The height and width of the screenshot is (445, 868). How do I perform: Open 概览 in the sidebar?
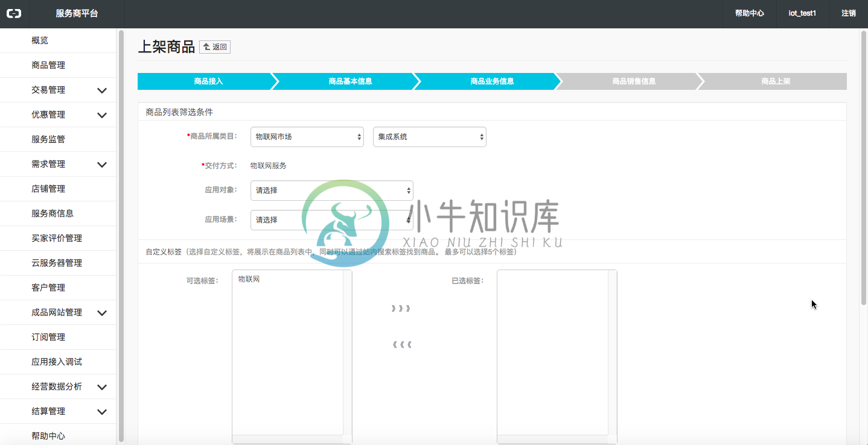(x=40, y=40)
